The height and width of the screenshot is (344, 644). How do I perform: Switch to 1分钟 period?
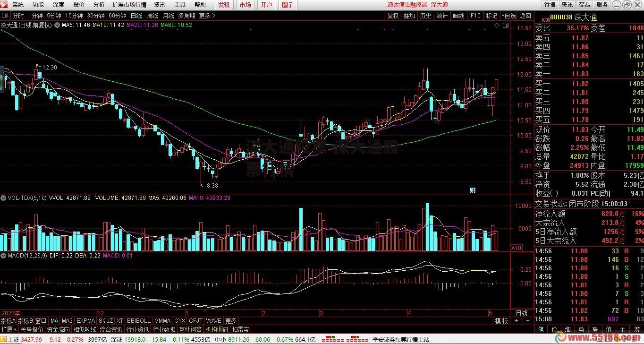tap(35, 16)
